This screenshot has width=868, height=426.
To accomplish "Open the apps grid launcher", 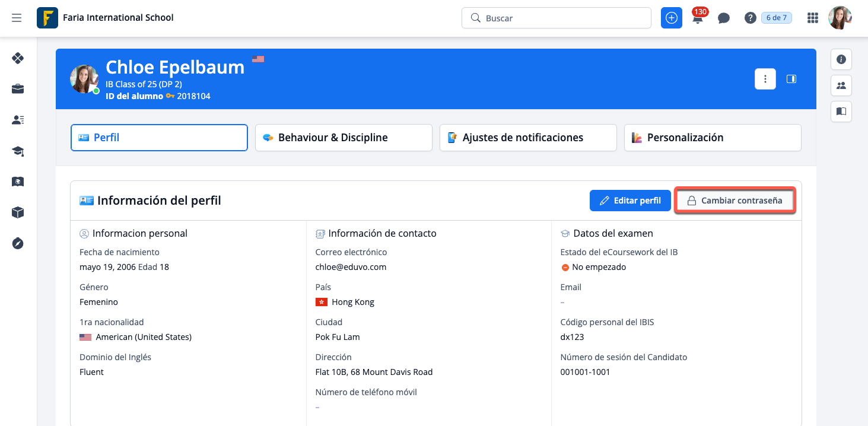I will coord(813,18).
